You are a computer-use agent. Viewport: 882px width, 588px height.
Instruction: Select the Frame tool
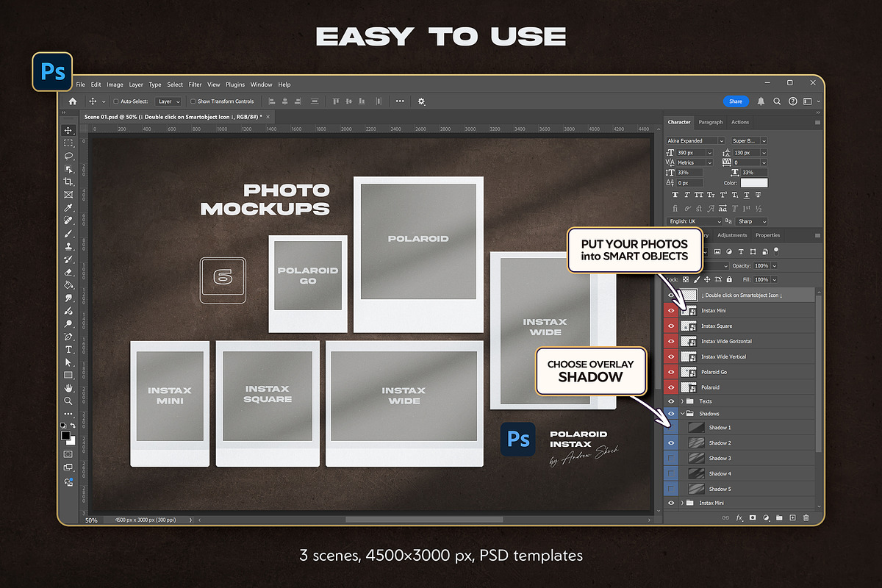tap(68, 194)
